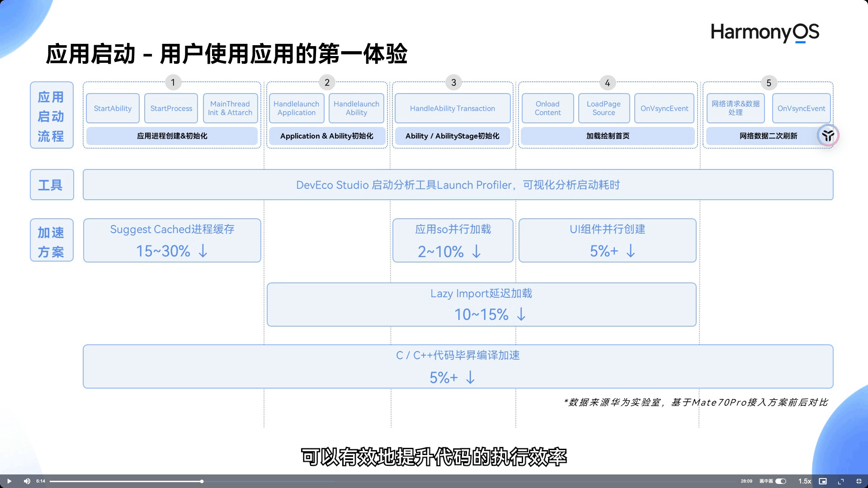868x488 pixels.
Task: Click the exit fullscreen shrink icon
Action: (859, 481)
